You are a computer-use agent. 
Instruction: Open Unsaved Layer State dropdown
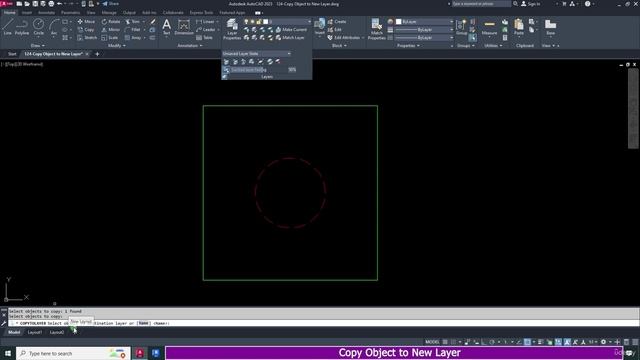257,53
